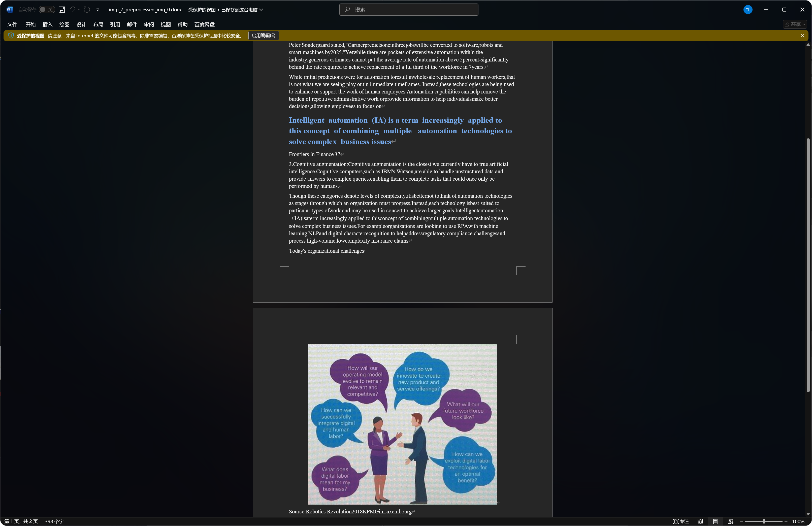
Task: Switch to Read Mode view icon
Action: (700, 521)
